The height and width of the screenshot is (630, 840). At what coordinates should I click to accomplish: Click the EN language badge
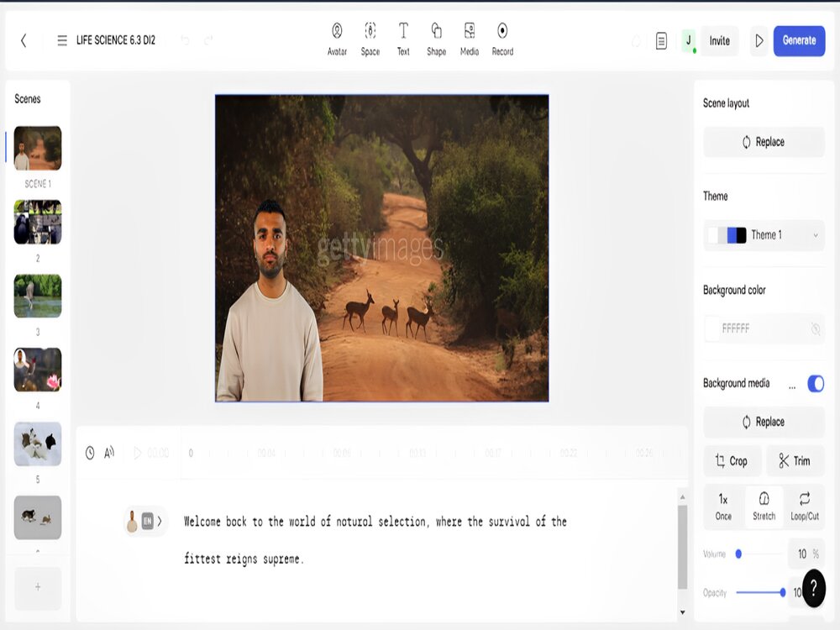tap(147, 521)
